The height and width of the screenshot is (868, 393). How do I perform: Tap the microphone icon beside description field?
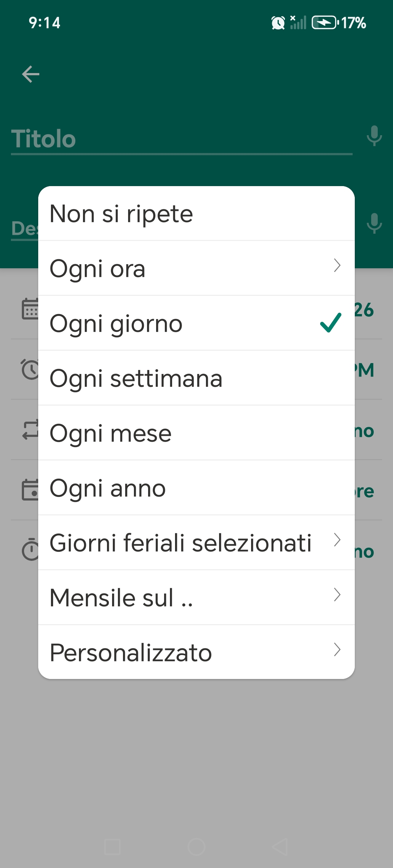tap(374, 223)
